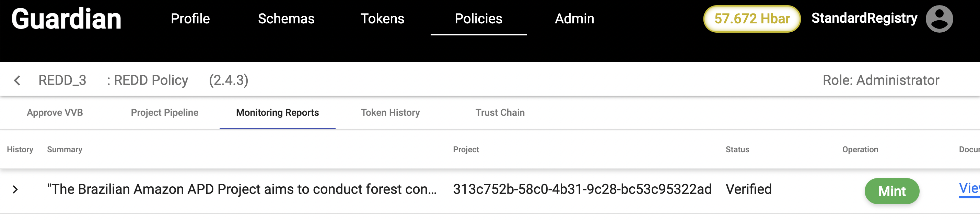Click the View document link
980x220 pixels.
[969, 188]
